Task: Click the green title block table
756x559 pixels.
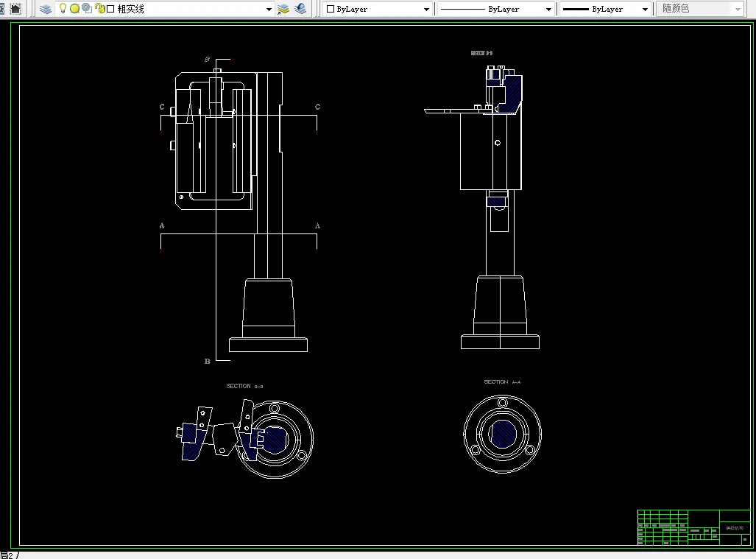Action: pyautogui.click(x=694, y=527)
